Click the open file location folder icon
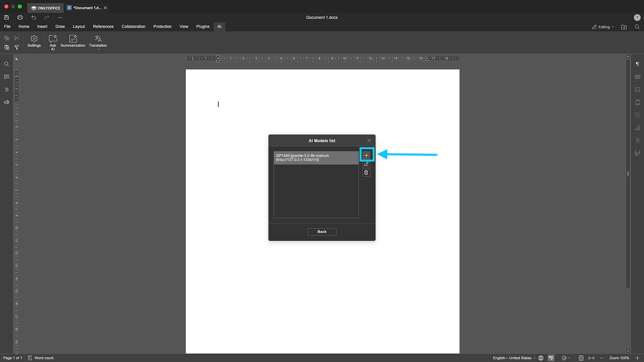Viewport: 644px width, 362px height. pyautogui.click(x=624, y=27)
